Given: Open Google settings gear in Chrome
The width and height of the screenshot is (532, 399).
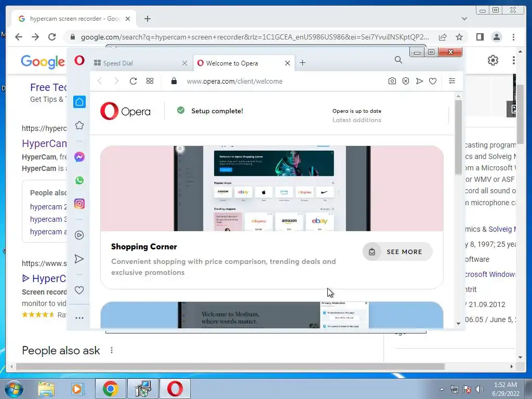Looking at the screenshot, I should (x=493, y=60).
